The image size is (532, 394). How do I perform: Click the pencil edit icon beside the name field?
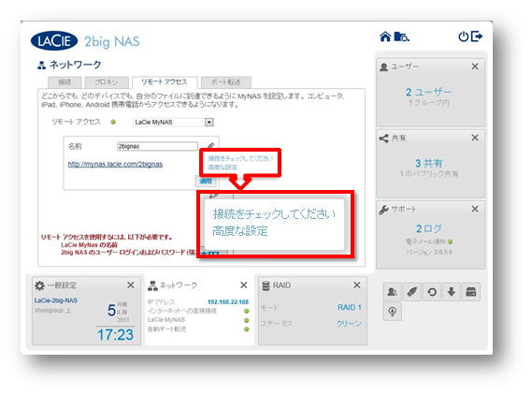[x=210, y=146]
